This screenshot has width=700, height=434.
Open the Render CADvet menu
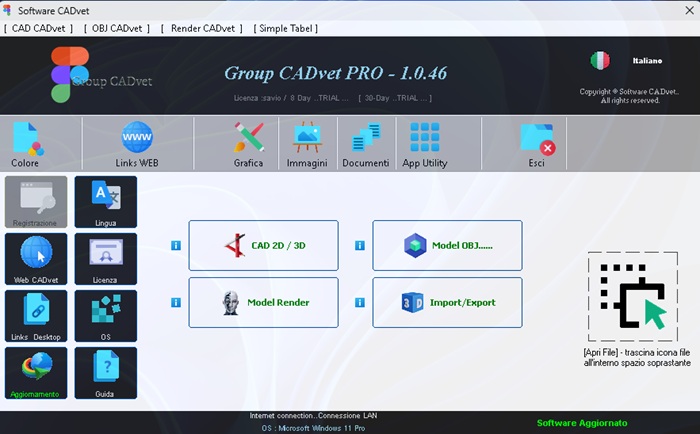pos(202,29)
